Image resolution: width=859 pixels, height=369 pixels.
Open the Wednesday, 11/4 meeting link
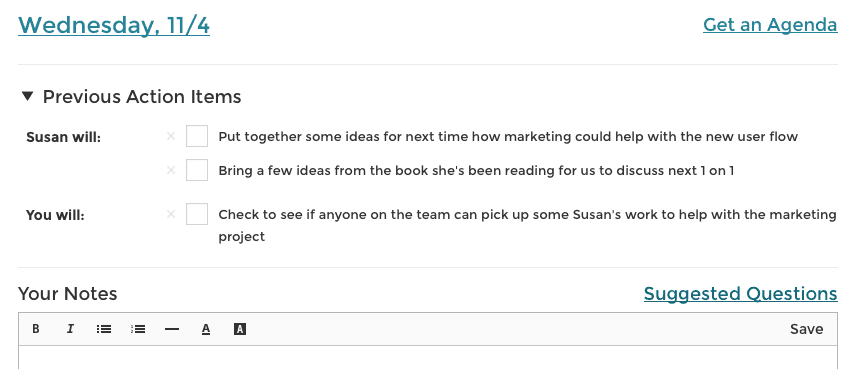point(114,25)
